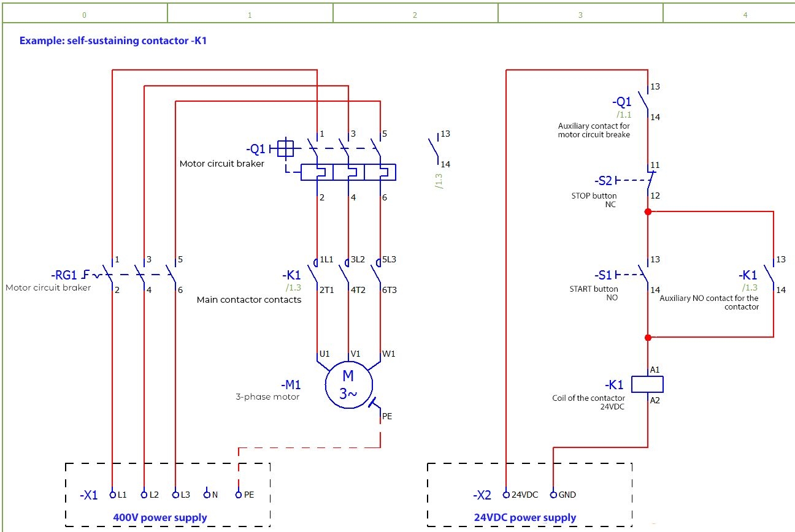Click the M1 3-phase motor symbol
Image resolution: width=795 pixels, height=532 pixels.
[348, 384]
